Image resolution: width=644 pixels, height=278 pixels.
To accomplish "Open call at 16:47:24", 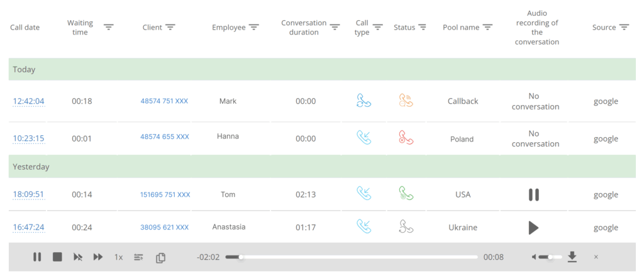I will point(29,227).
